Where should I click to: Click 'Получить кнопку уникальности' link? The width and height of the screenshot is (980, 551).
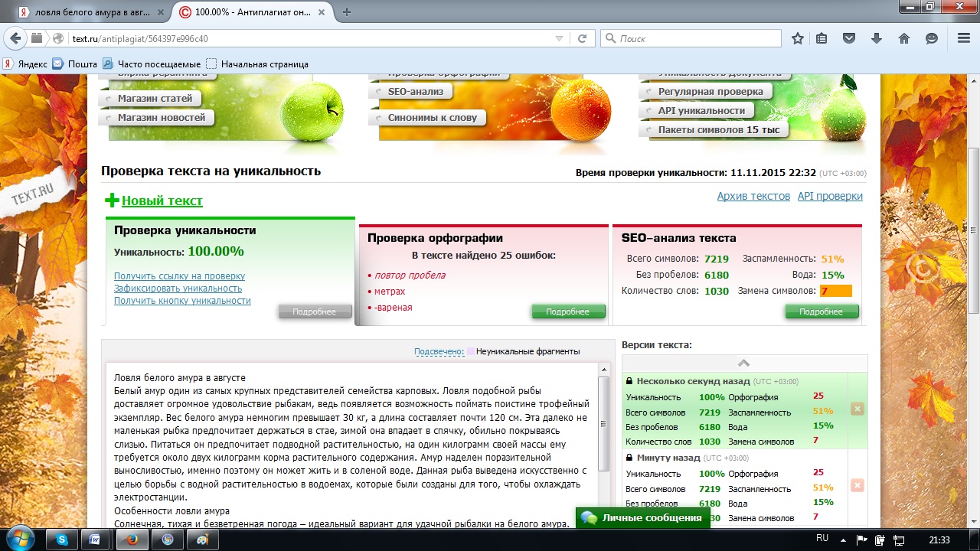pos(182,301)
